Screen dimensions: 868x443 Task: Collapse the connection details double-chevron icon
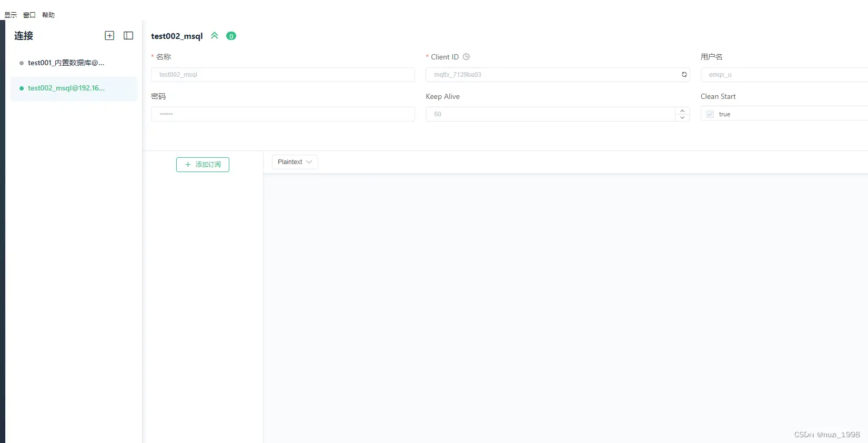tap(215, 36)
